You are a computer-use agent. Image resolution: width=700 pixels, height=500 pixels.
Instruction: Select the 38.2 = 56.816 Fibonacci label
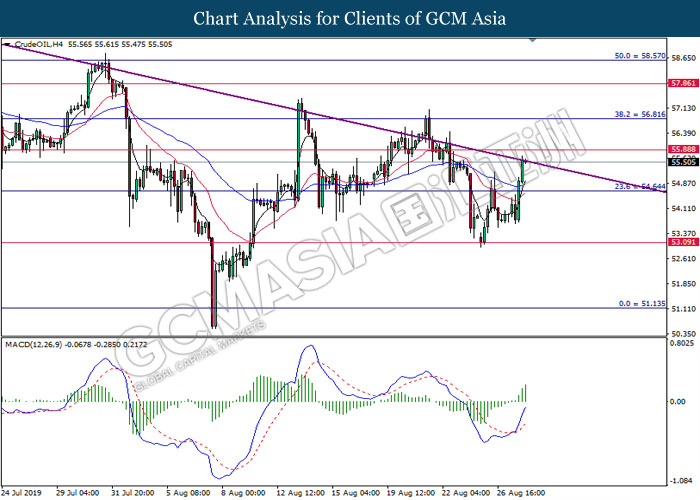[640, 114]
